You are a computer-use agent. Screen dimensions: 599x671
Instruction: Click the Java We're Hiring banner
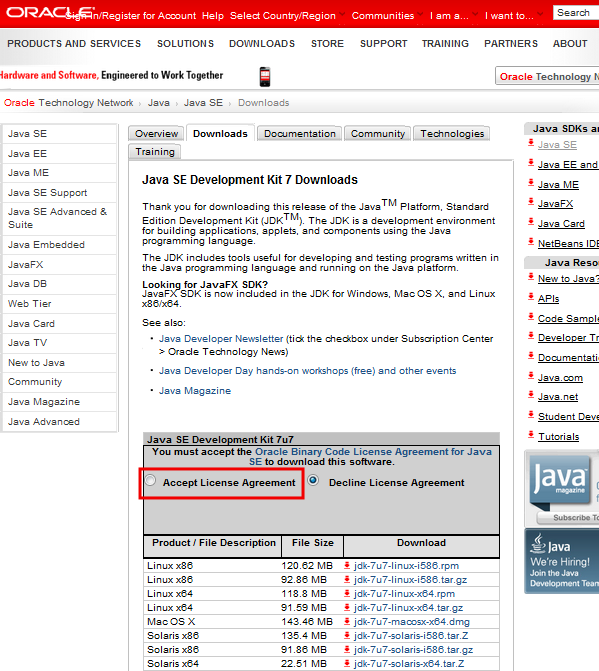click(x=562, y=561)
